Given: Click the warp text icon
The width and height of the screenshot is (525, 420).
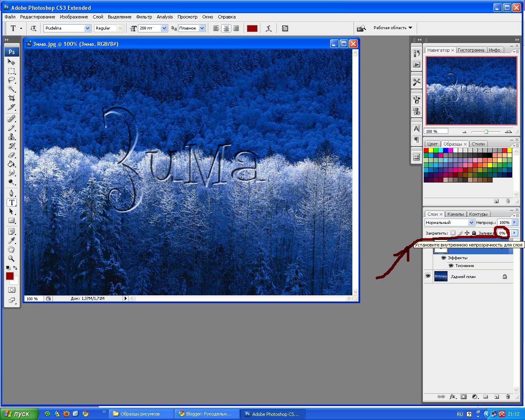Looking at the screenshot, I should (x=269, y=28).
